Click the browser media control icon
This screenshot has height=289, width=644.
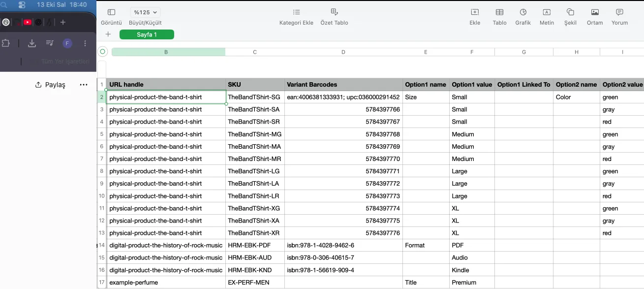click(x=50, y=43)
